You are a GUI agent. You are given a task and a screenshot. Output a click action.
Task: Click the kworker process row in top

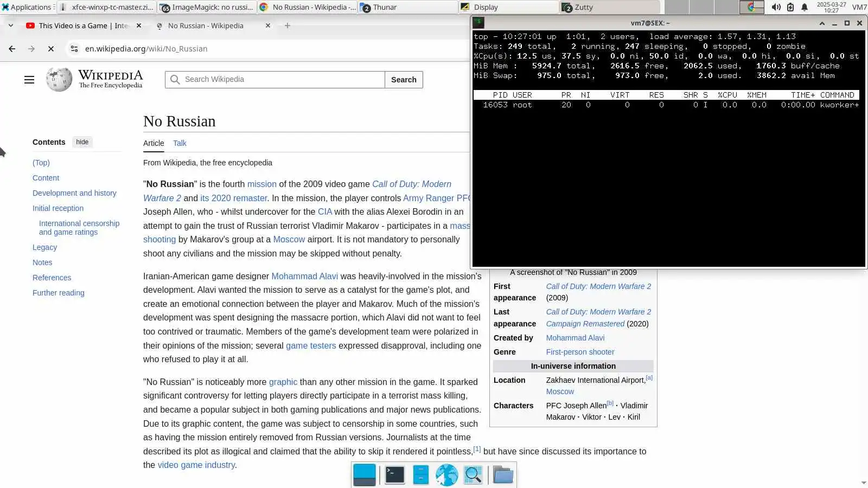(666, 105)
